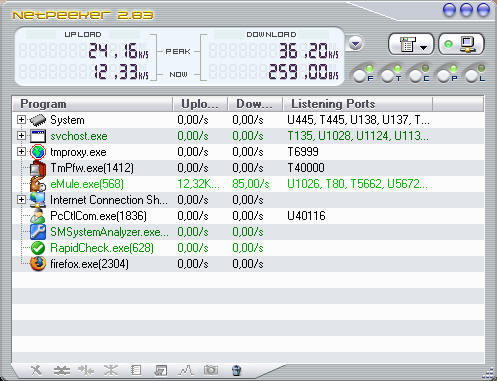Open the list view dropdown button
This screenshot has width=497, height=381.
click(411, 44)
